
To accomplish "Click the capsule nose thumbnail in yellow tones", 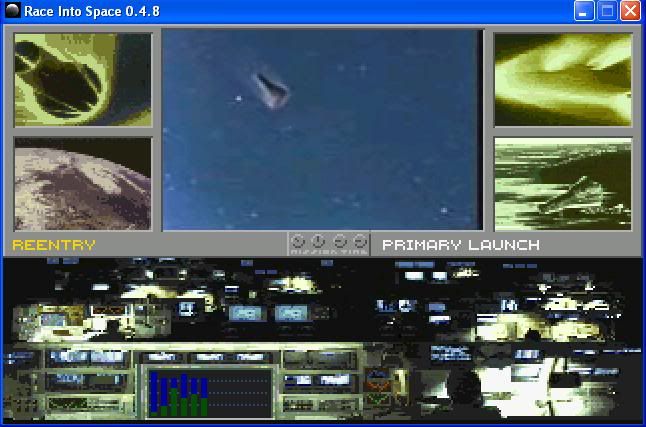I will coord(83,80).
